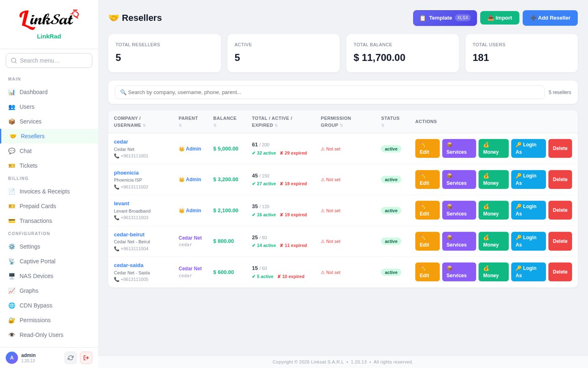
Task: Go to Users page
Action: coord(49,107)
